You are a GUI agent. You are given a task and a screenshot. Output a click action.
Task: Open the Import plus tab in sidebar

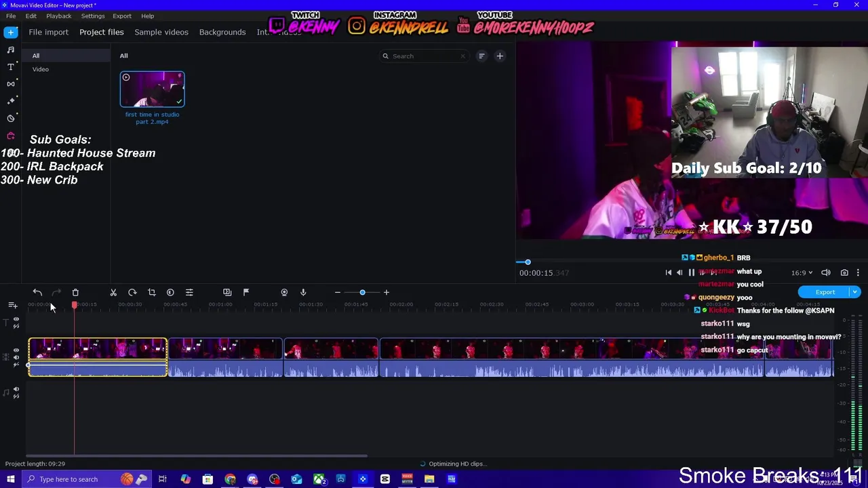[x=11, y=32]
